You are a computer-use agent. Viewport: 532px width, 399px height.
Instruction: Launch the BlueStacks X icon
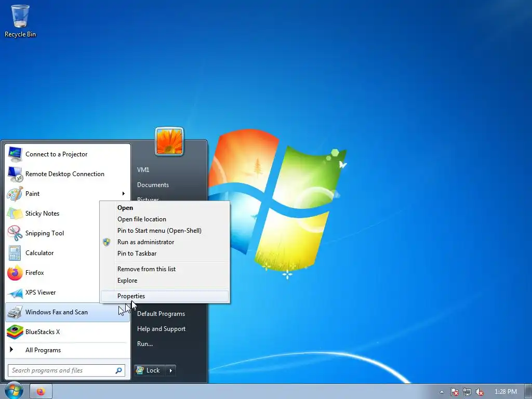click(15, 332)
